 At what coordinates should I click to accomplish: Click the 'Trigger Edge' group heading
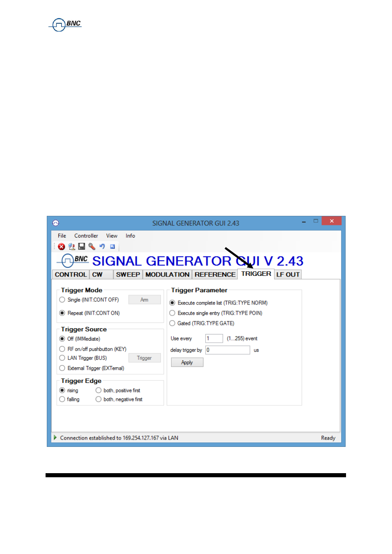click(81, 381)
